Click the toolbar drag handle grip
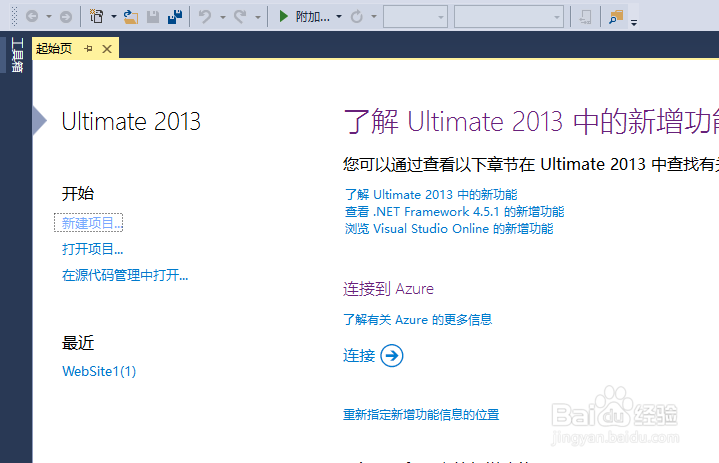This screenshot has width=719, height=463. coord(14,17)
